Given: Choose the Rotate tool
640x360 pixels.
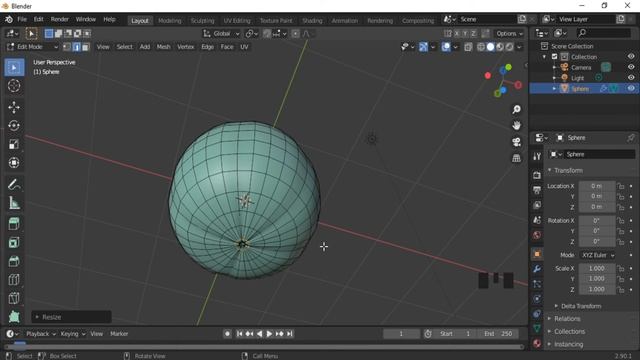Looking at the screenshot, I should coord(14,126).
